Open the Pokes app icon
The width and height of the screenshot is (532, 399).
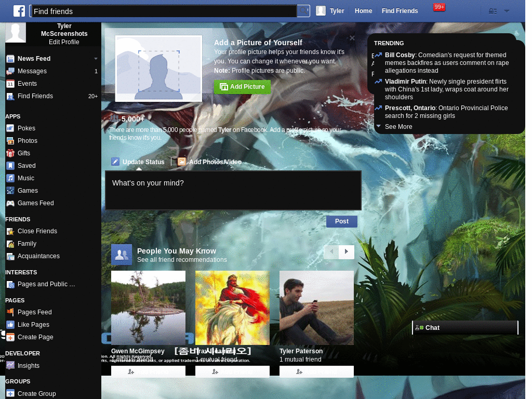click(x=10, y=128)
